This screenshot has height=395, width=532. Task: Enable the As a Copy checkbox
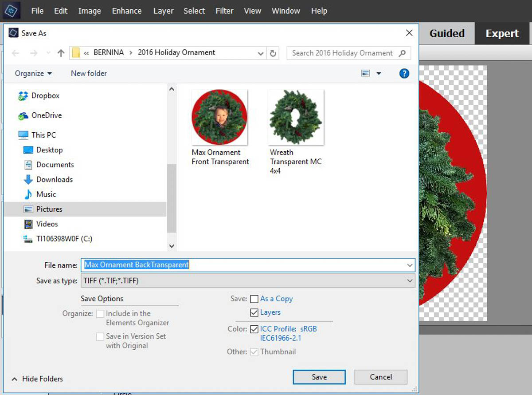(x=254, y=299)
